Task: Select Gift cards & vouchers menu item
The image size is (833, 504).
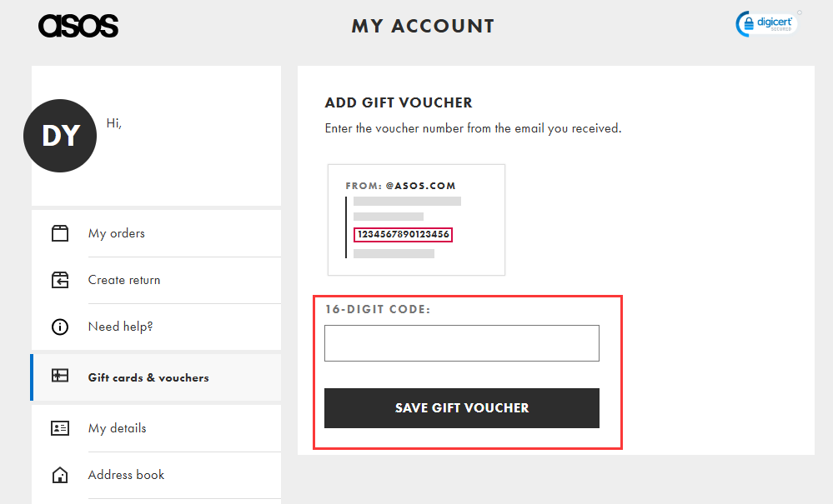Action: [x=148, y=377]
